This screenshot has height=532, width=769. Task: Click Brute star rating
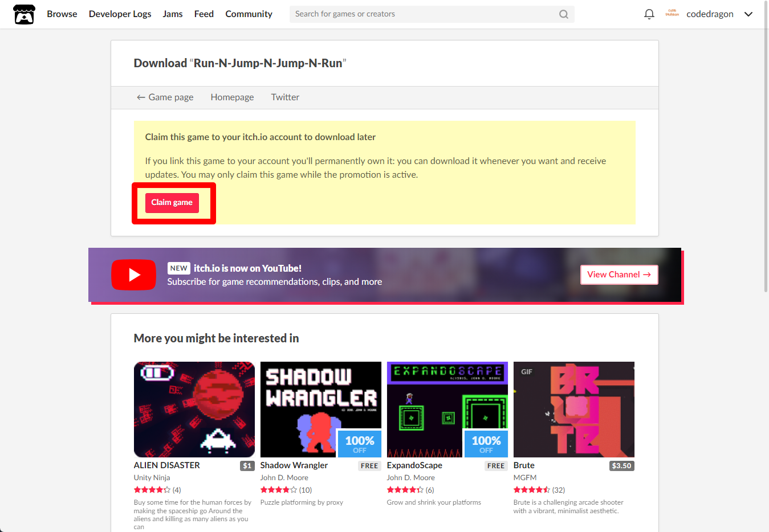(532, 490)
